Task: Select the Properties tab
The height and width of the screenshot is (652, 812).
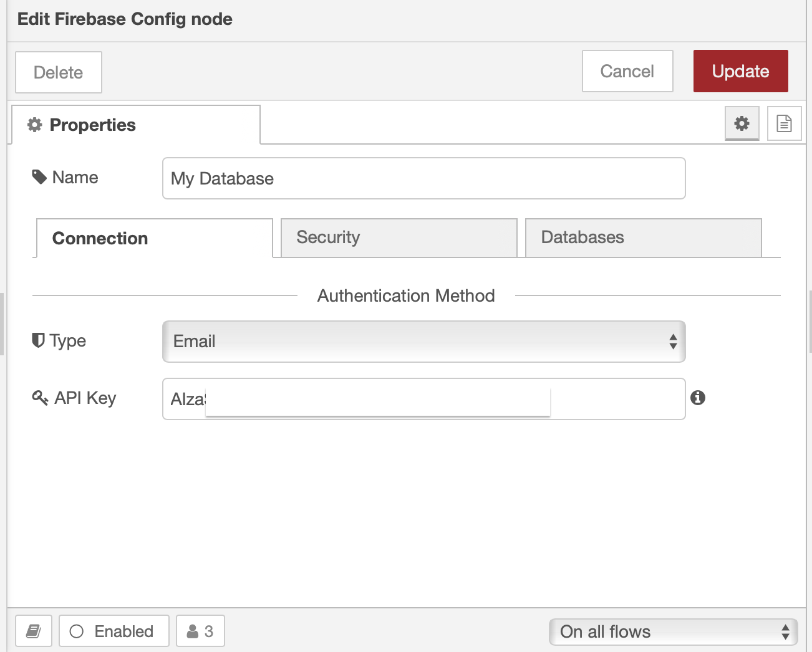Action: pyautogui.click(x=136, y=125)
